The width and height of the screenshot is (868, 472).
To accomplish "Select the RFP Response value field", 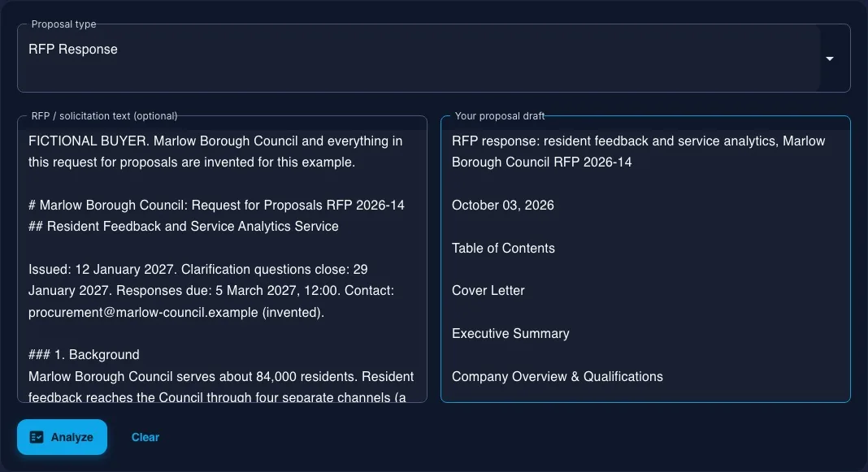I will pos(433,58).
